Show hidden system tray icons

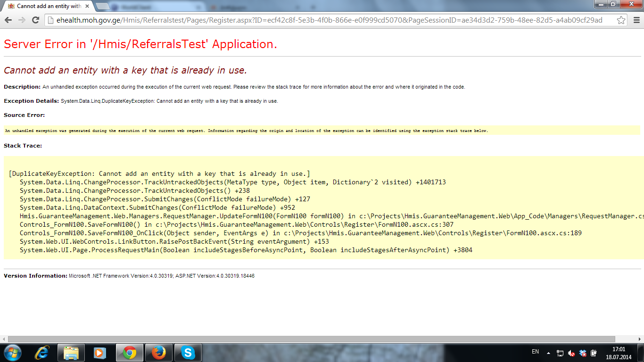pyautogui.click(x=548, y=353)
